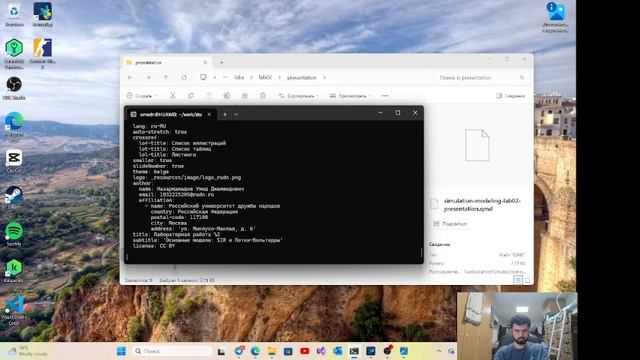Close the terminal's ~/work/stu tab
This screenshot has width=640, height=360.
point(209,114)
